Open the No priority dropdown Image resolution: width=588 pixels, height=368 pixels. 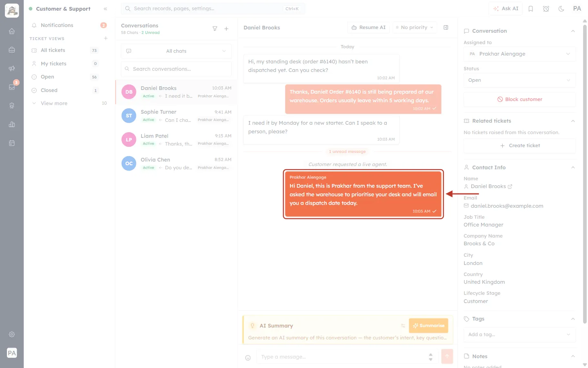pyautogui.click(x=414, y=27)
